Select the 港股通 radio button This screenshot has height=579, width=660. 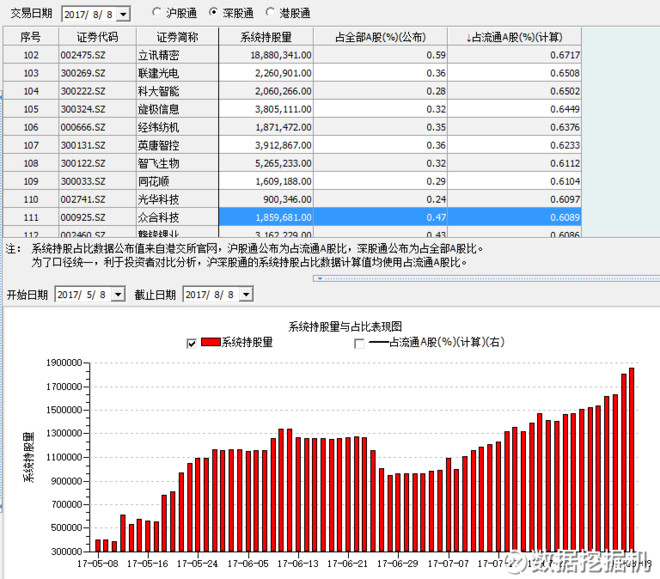272,13
